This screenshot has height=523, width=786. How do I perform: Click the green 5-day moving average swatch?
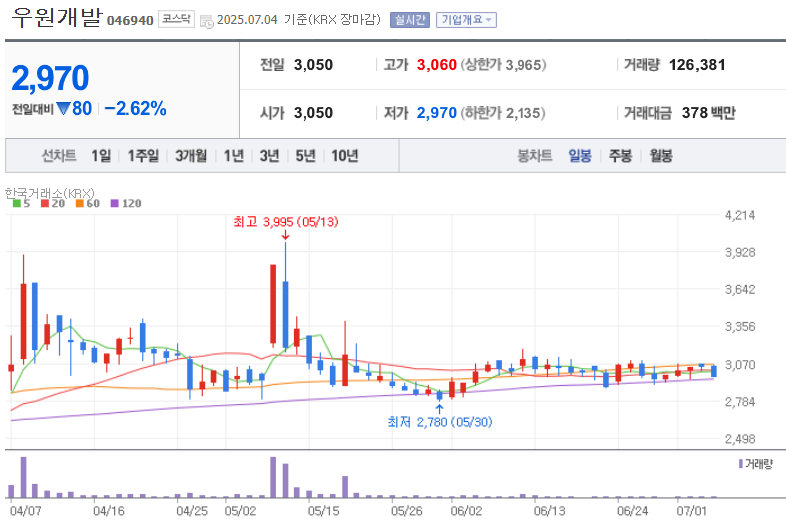click(17, 204)
